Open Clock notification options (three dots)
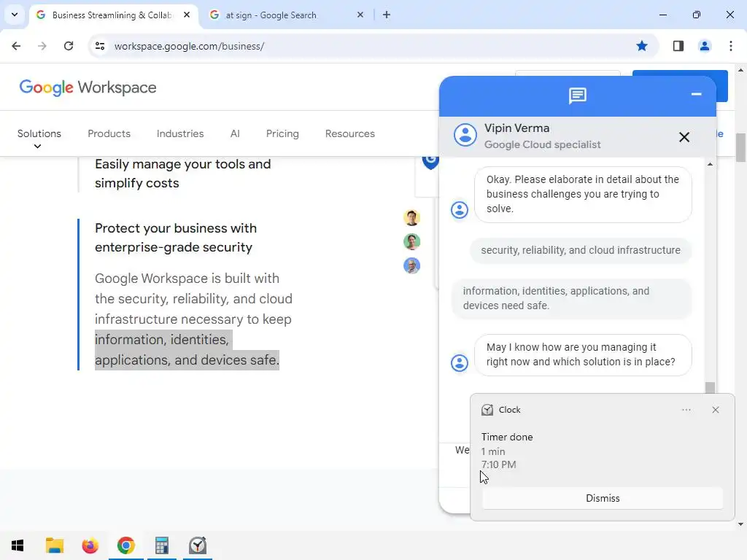This screenshot has width=747, height=560. click(686, 410)
